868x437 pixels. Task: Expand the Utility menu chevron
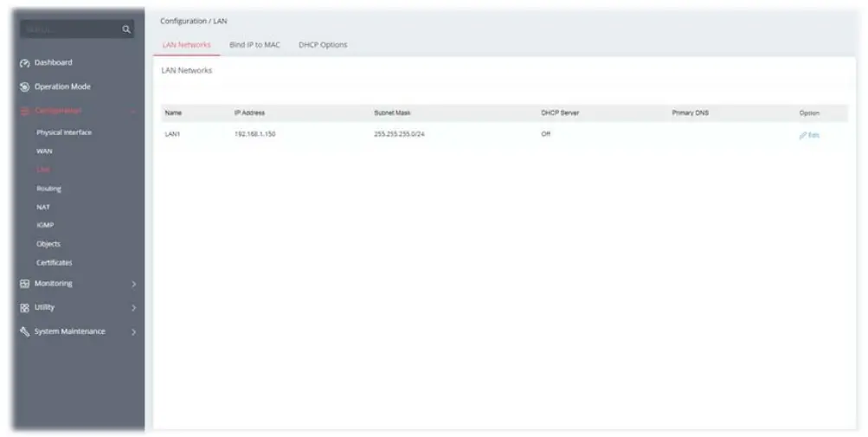coord(133,308)
